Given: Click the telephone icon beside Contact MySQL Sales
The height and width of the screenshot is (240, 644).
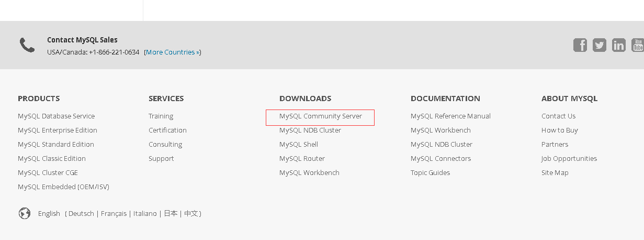Looking at the screenshot, I should coord(27,45).
